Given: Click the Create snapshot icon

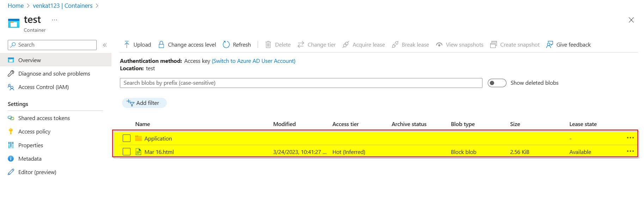Looking at the screenshot, I should tap(493, 44).
